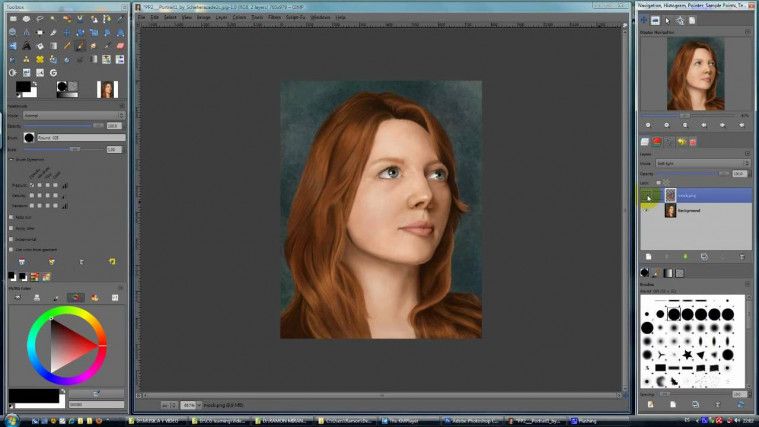The width and height of the screenshot is (759, 427).
Task: Open the Layers panel tab menu arrow
Action: 747,153
